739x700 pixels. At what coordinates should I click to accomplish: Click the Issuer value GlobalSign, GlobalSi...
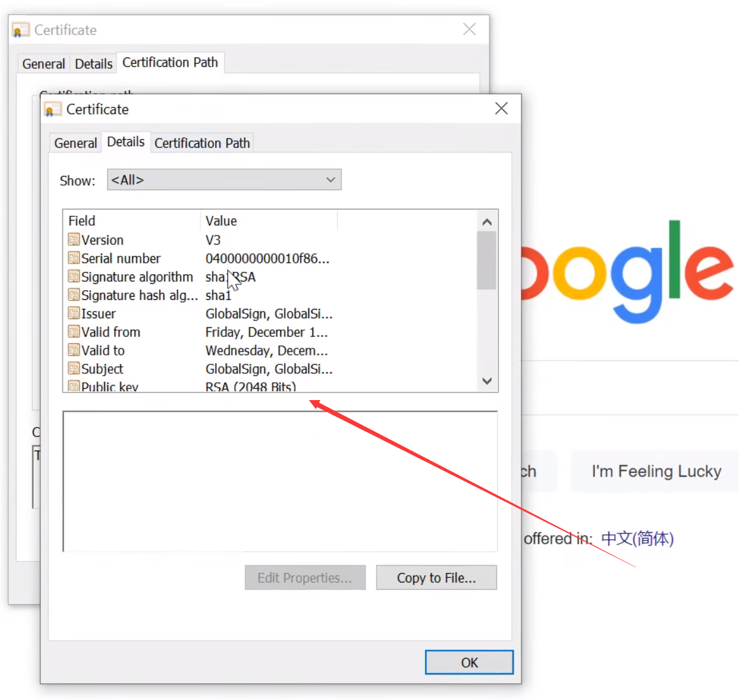coord(269,313)
